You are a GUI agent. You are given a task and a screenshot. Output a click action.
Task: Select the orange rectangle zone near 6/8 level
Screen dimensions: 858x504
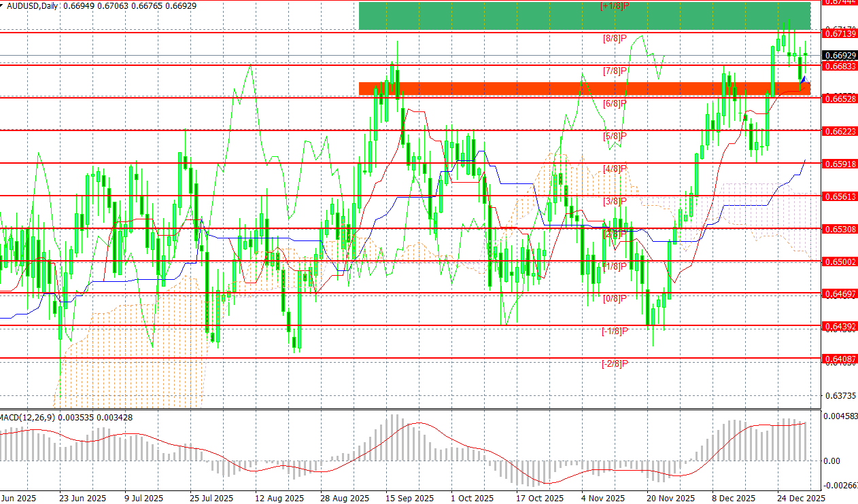pyautogui.click(x=585, y=88)
